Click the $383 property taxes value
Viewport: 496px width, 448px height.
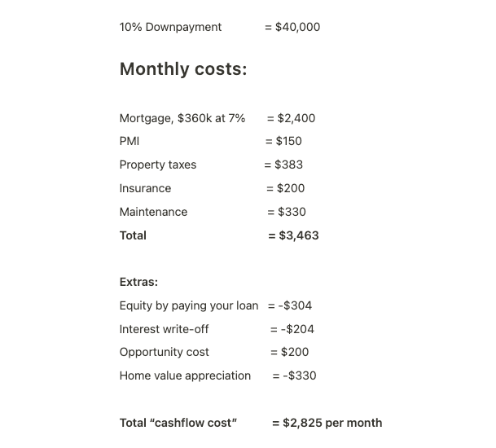point(289,165)
